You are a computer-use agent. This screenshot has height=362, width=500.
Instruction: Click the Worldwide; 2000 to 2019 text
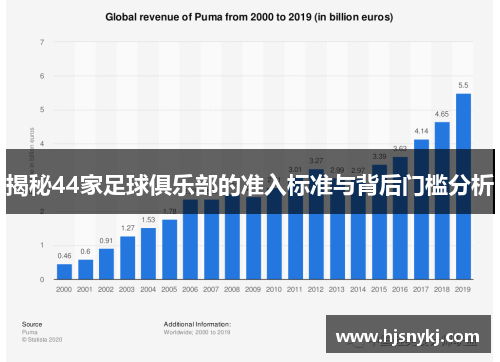click(x=197, y=332)
